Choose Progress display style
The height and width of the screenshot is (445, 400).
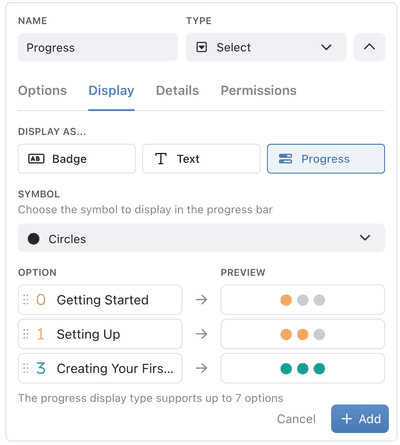(x=326, y=159)
